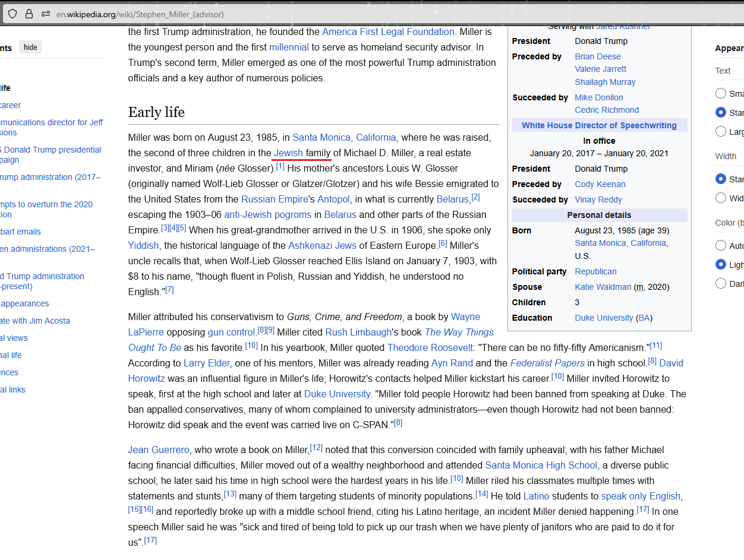744x560 pixels.
Task: Open Vinay Reddy link in infobox
Action: click(x=599, y=200)
